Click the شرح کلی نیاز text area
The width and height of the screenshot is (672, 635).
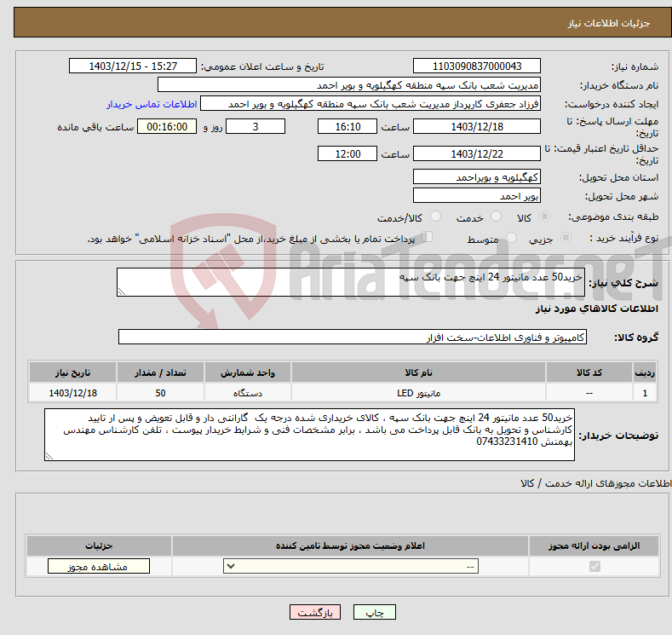coord(351,282)
